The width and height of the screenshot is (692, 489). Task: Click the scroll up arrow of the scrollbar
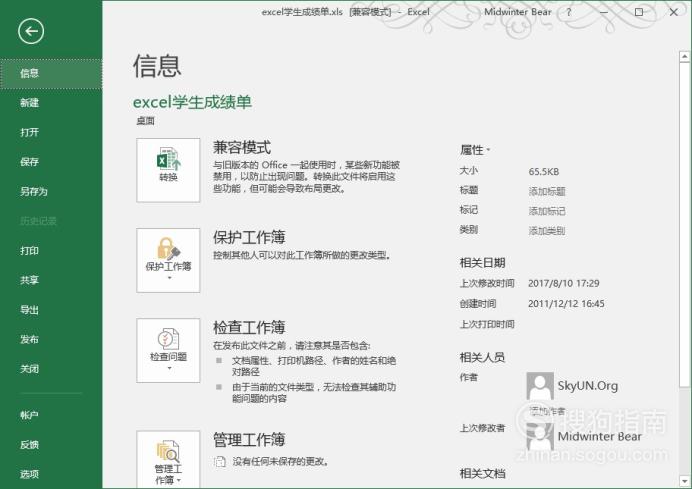click(x=684, y=56)
